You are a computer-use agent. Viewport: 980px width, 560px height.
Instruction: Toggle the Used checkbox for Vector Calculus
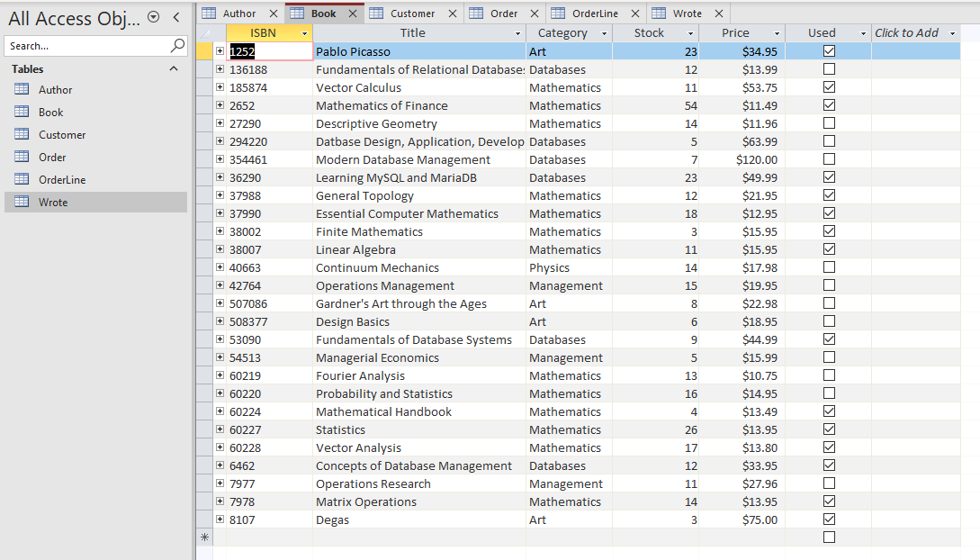[x=829, y=87]
